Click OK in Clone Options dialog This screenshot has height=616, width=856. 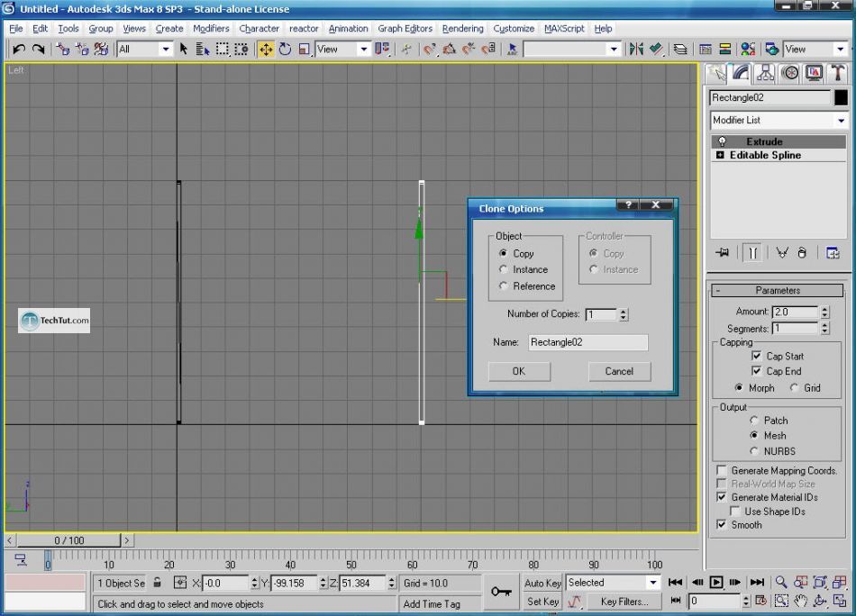point(519,371)
